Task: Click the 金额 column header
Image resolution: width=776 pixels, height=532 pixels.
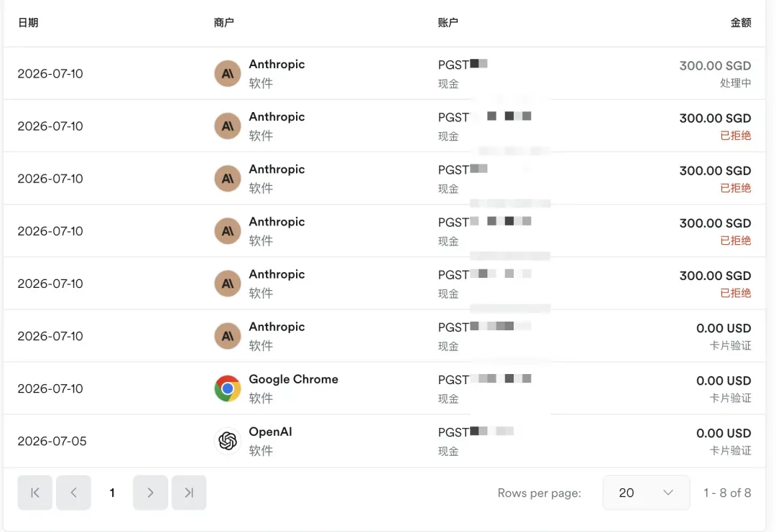Action: click(741, 23)
